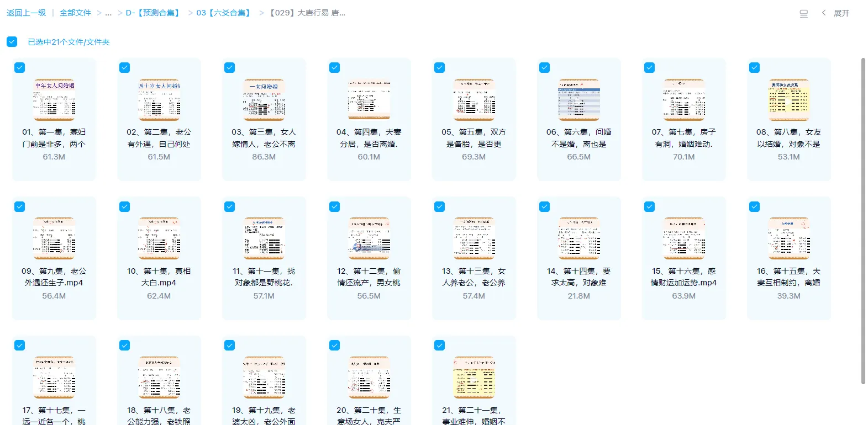
Task: Click the vertical scrollbar on the right
Action: point(863,221)
